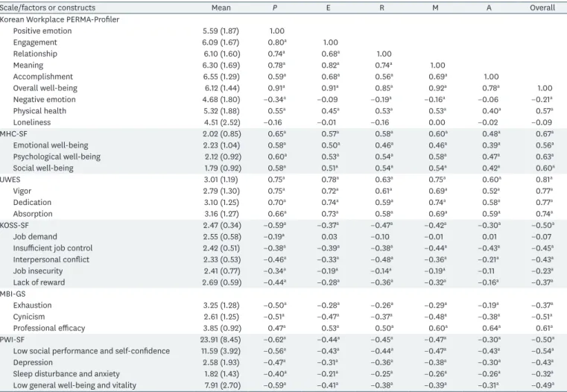Click the mean value "5.59 (1.87)"
Image resolution: width=567 pixels, height=392 pixels.
point(221,31)
